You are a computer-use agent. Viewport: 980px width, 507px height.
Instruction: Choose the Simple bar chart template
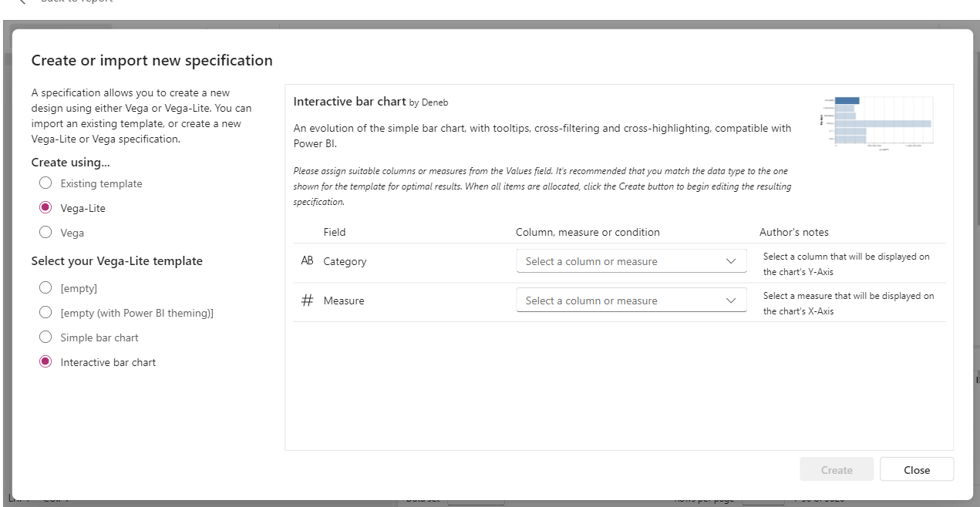tap(45, 337)
